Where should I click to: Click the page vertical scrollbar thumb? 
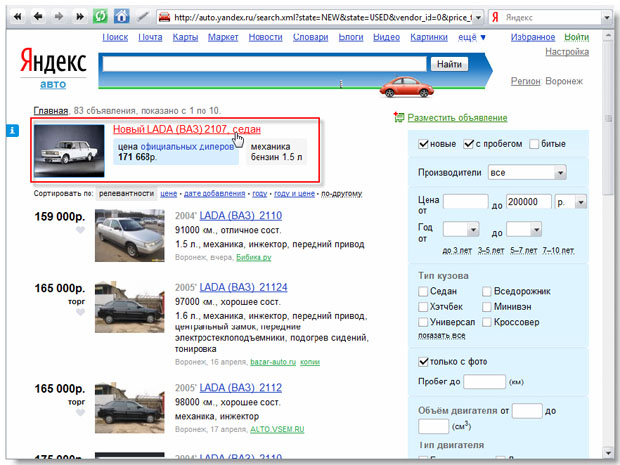pos(608,119)
